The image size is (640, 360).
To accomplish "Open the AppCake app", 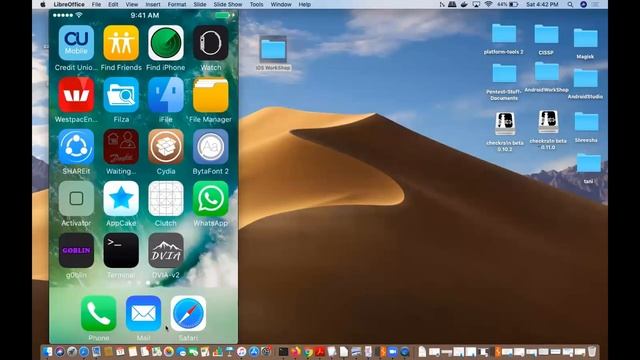I will point(121,198).
